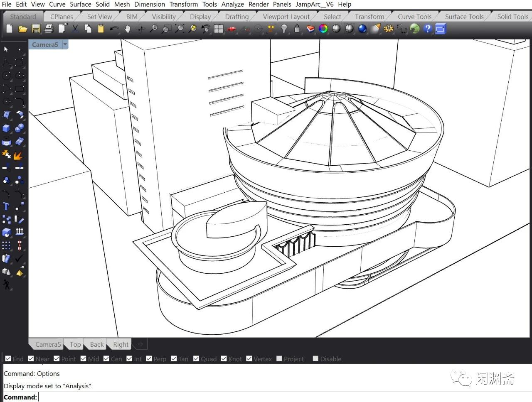
Task: Switch to the Viewport Layout toolbar tab
Action: point(286,17)
